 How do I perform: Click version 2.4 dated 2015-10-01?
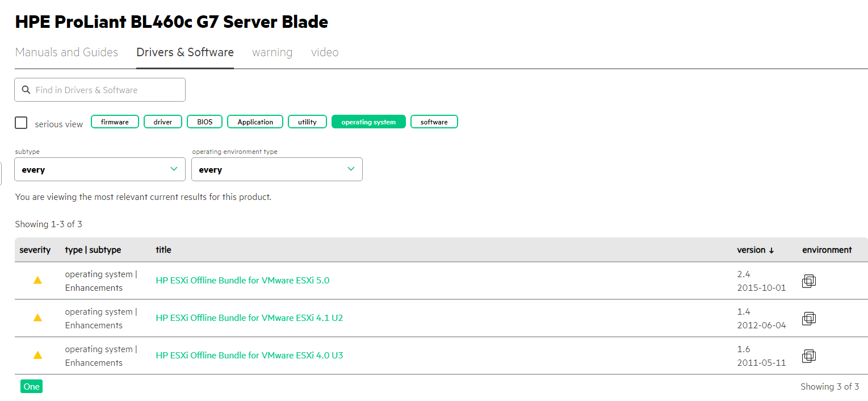coord(761,281)
